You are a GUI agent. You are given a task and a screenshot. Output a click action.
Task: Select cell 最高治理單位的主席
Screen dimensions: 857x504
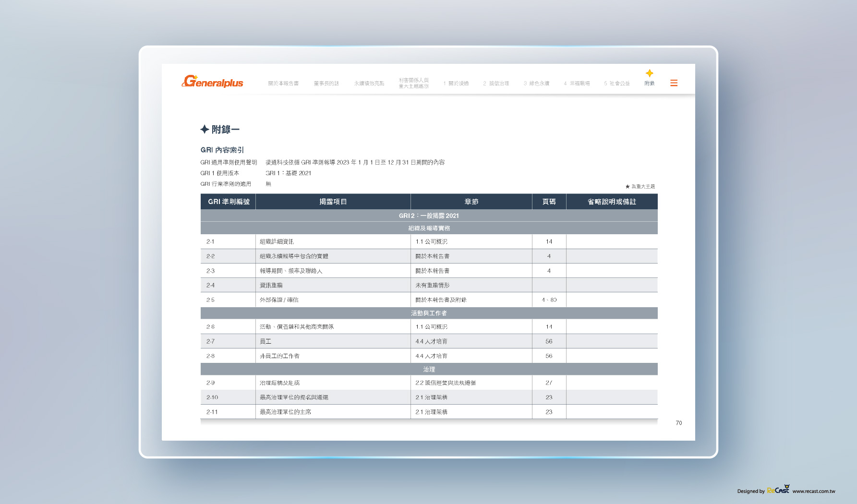coord(333,412)
